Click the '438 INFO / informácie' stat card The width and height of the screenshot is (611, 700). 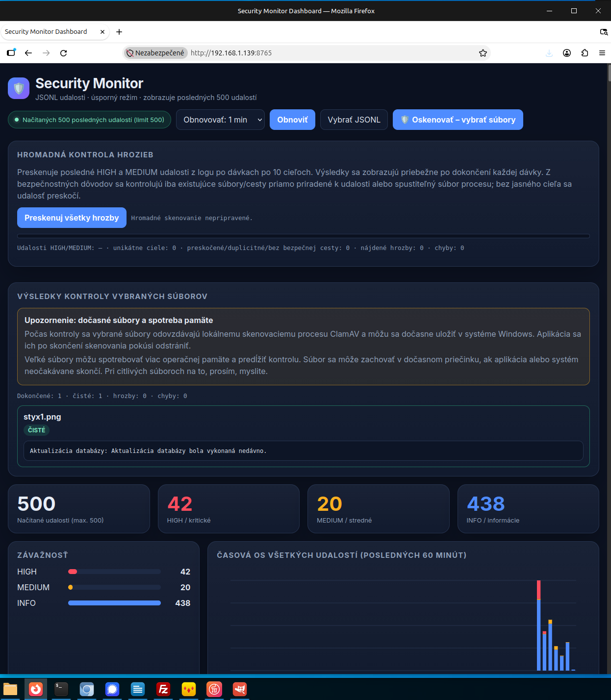click(528, 509)
